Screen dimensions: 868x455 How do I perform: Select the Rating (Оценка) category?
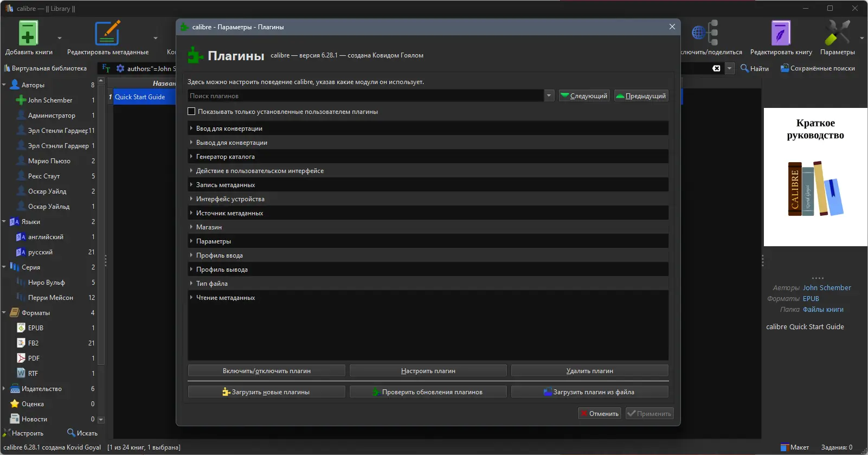[x=33, y=403]
